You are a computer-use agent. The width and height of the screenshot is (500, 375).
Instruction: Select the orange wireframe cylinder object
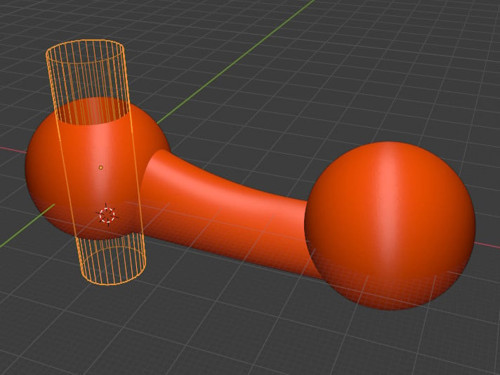point(96,162)
